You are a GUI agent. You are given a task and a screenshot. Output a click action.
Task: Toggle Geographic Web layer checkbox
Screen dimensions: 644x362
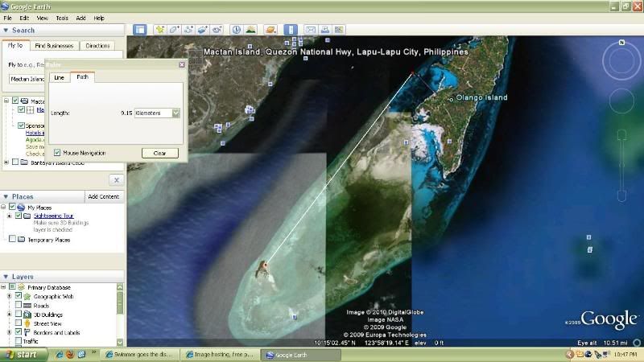pyautogui.click(x=18, y=295)
